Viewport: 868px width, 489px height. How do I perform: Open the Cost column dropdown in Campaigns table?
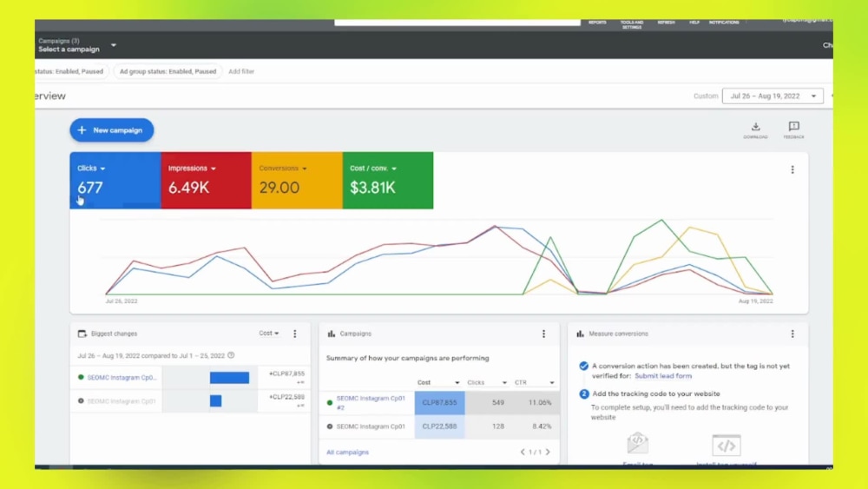[438, 383]
